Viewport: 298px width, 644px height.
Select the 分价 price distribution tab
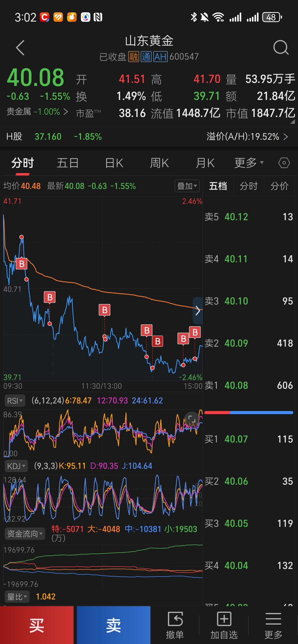[x=279, y=186]
